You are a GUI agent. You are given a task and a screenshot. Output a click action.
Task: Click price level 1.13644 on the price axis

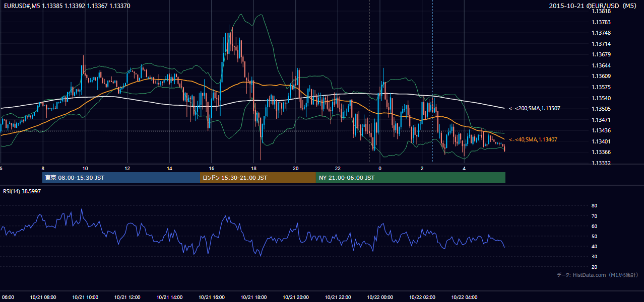[x=601, y=65]
